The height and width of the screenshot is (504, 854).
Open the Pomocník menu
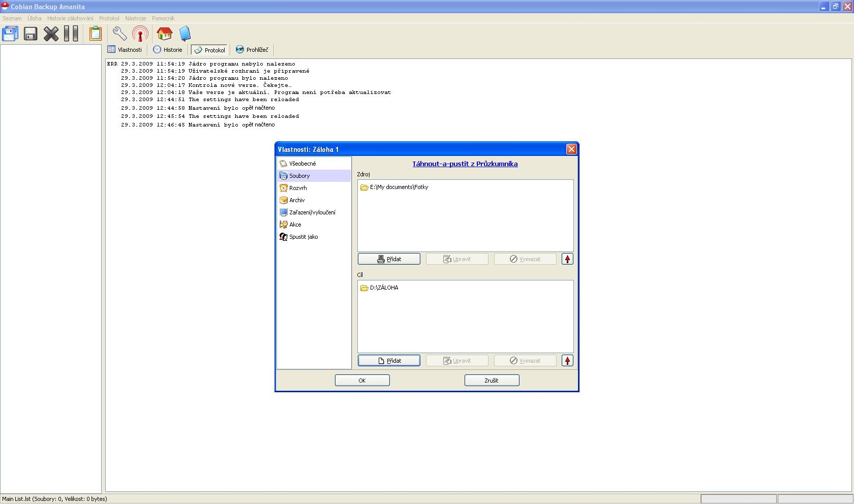tap(163, 18)
